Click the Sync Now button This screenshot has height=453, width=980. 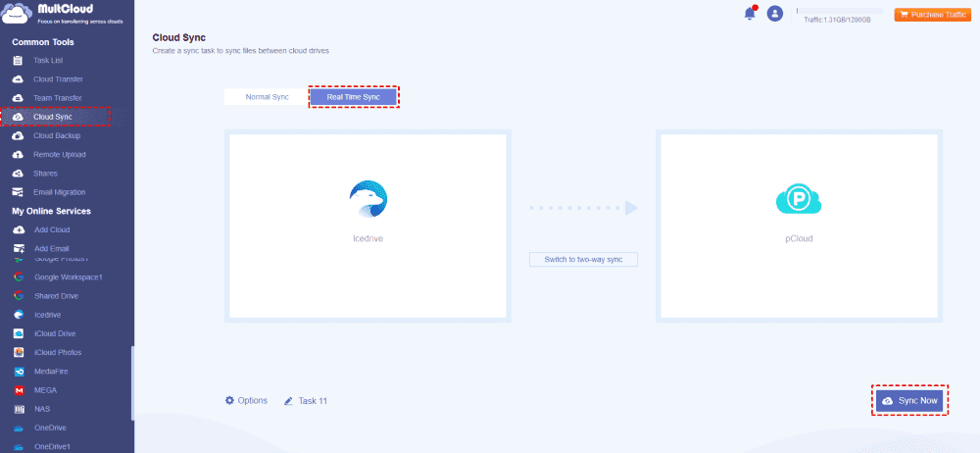(x=910, y=400)
